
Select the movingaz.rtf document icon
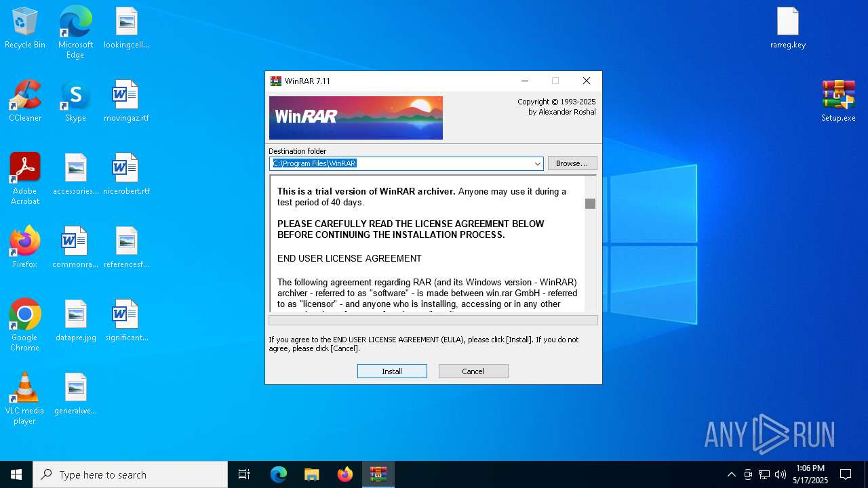(x=126, y=101)
